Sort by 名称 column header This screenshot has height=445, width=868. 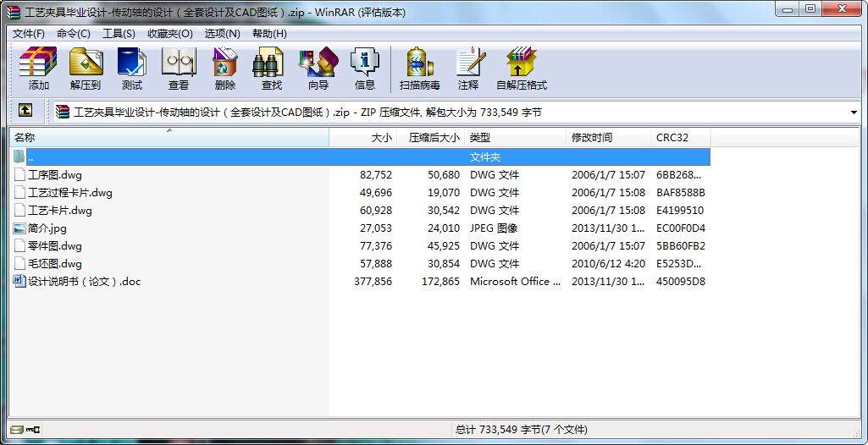pyautogui.click(x=169, y=137)
